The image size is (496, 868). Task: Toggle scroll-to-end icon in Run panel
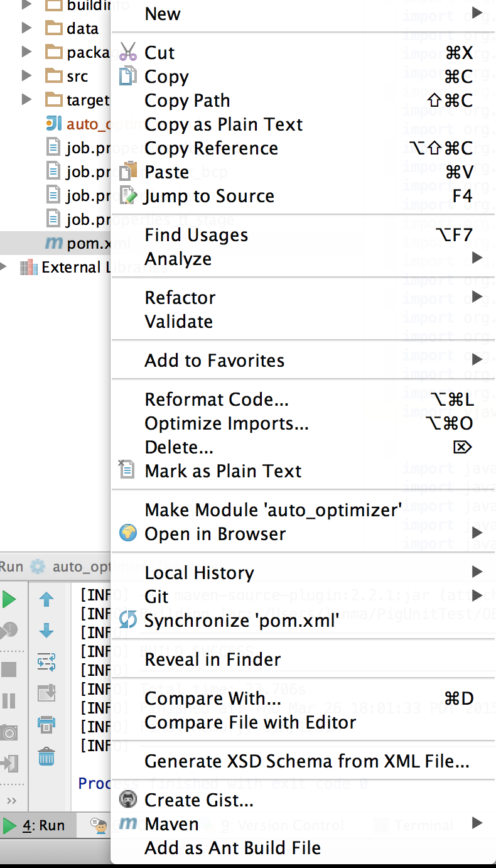point(46,693)
